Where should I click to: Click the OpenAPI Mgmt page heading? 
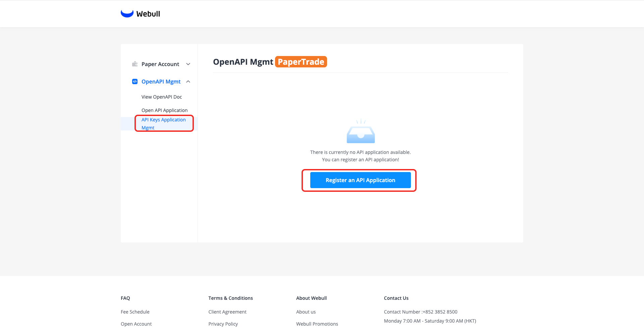pos(243,62)
